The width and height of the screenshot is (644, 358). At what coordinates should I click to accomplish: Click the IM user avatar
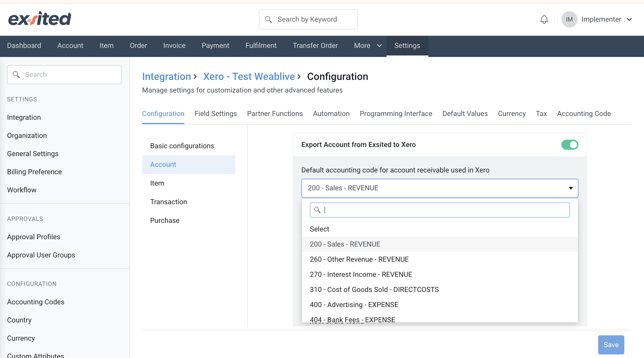[x=569, y=19]
